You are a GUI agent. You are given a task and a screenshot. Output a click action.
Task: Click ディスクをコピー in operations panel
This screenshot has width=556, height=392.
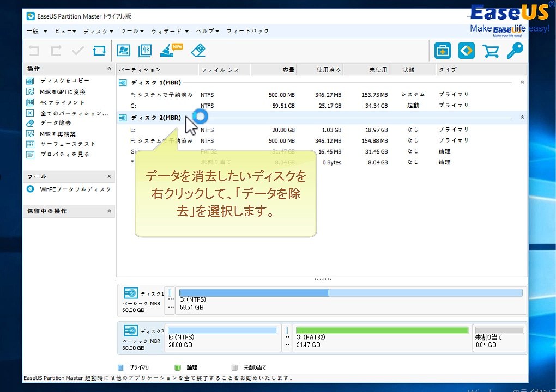click(x=64, y=81)
